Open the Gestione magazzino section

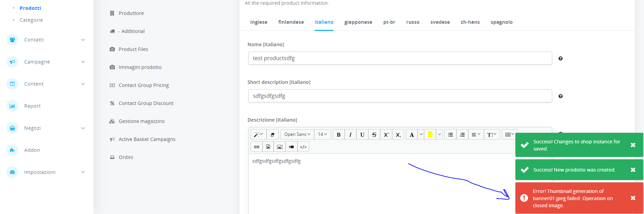point(142,121)
